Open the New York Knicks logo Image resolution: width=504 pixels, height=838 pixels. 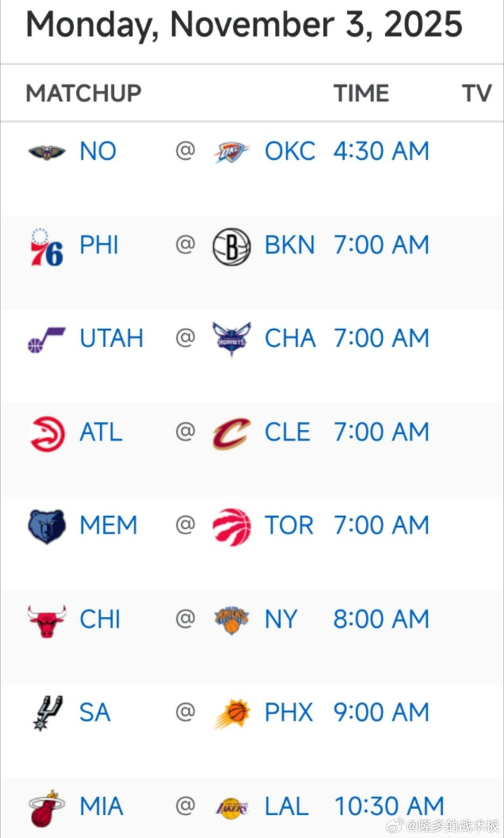pyautogui.click(x=231, y=618)
